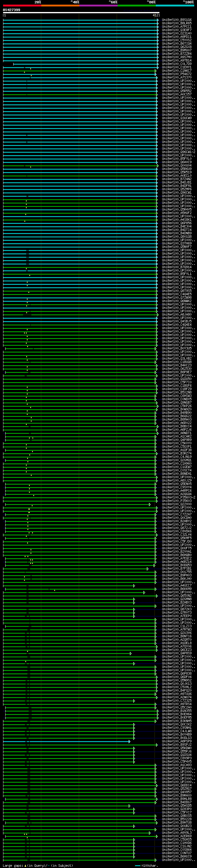Select hit UniRef100_C1N6C7
Viewport: 197px width, 868px height.
177,71
